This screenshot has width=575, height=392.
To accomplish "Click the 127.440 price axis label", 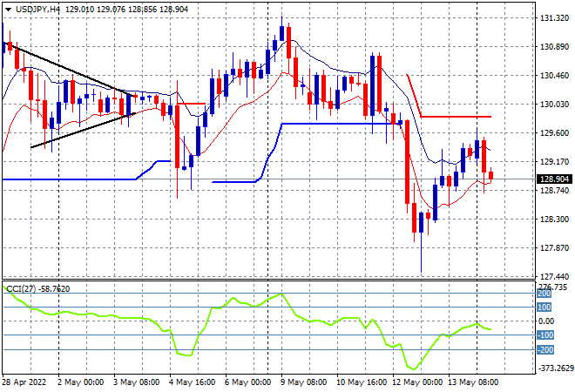I will [555, 276].
